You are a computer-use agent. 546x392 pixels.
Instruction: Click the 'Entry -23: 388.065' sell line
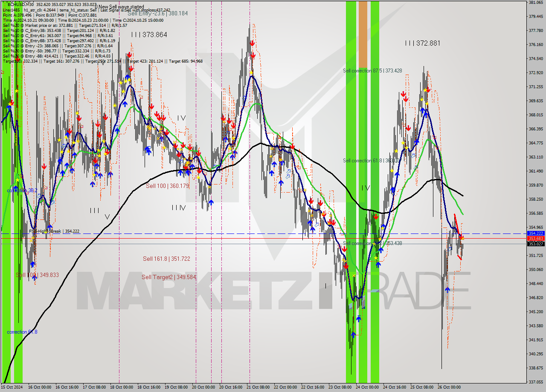click(x=58, y=46)
